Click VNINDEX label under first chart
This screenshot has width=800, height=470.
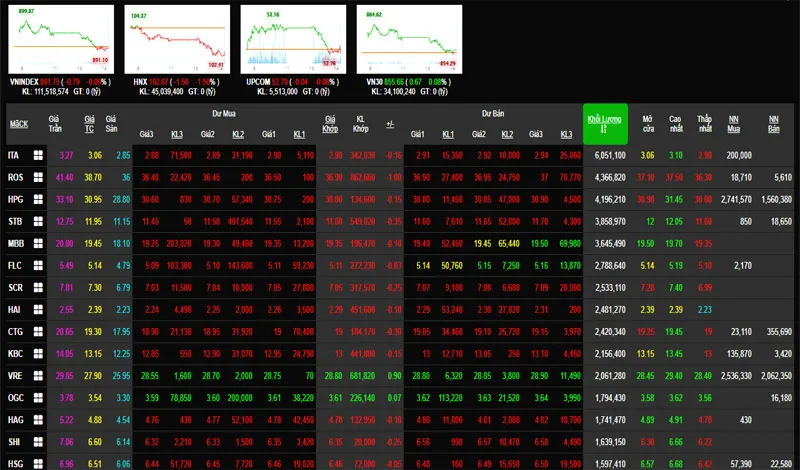click(x=24, y=82)
